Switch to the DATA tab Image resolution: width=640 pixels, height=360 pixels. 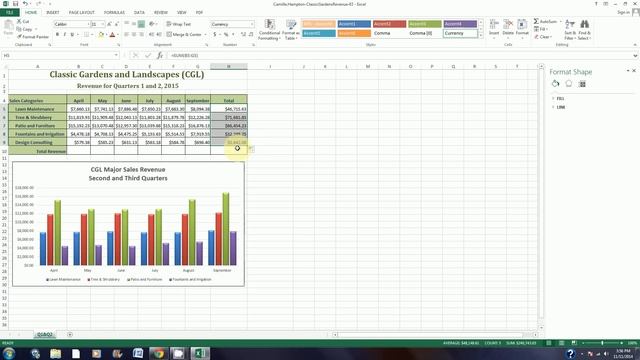139,13
